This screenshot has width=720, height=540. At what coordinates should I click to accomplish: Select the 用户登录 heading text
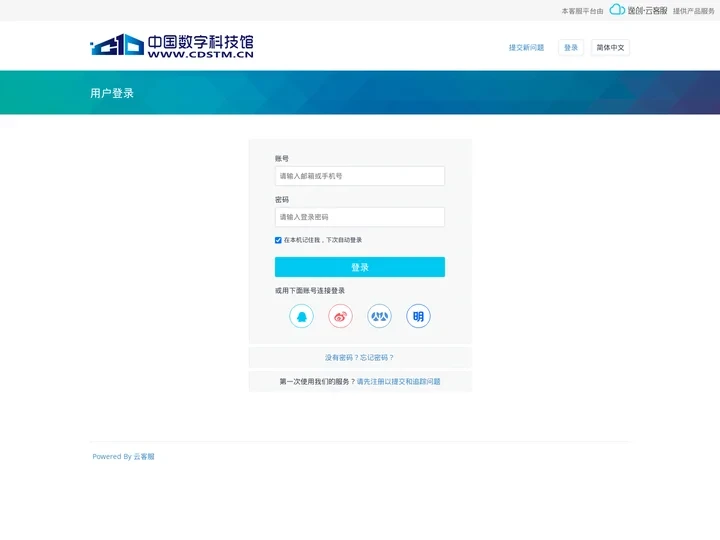point(112,93)
